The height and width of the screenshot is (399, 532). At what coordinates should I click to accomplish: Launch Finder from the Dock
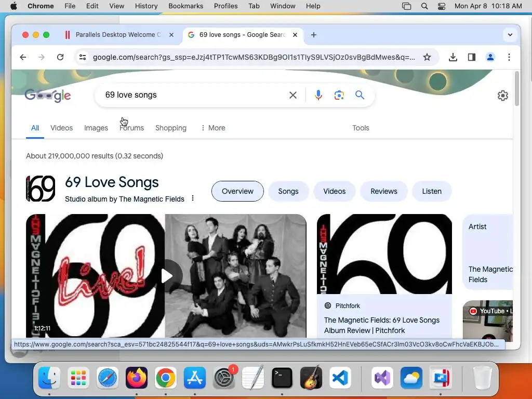point(49,378)
